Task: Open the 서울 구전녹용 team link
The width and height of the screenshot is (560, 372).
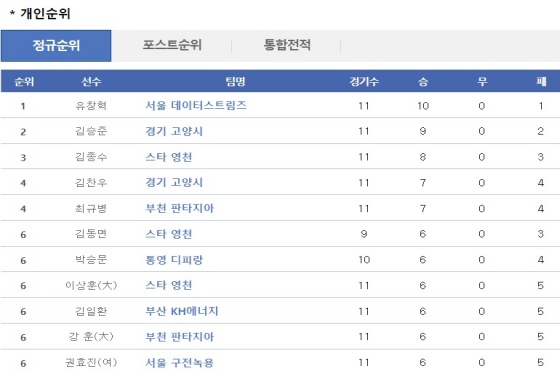Action: (x=179, y=362)
